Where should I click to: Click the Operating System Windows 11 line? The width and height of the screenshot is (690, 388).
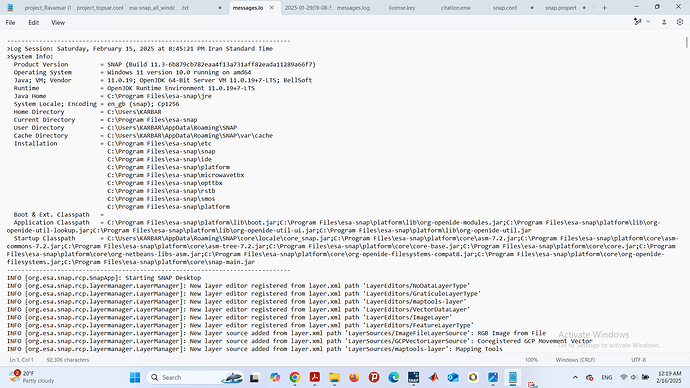[x=132, y=72]
